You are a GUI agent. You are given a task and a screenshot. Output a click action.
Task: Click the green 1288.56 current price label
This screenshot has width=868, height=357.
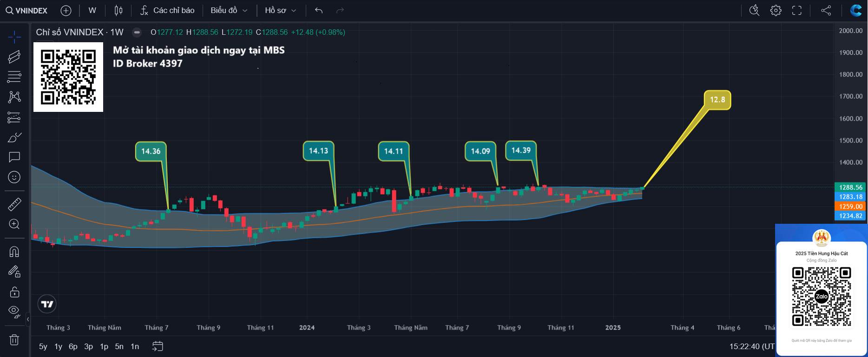[x=850, y=188]
